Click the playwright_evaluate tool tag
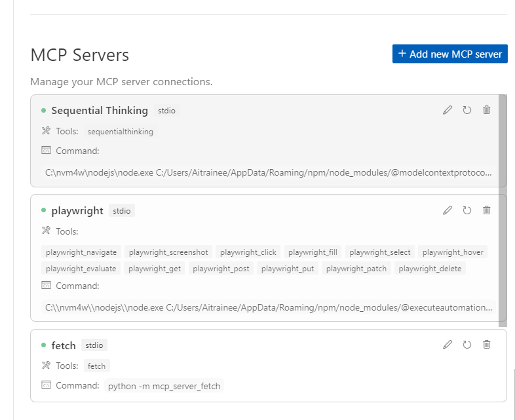Viewport: 515px width, 420px height. tap(81, 269)
